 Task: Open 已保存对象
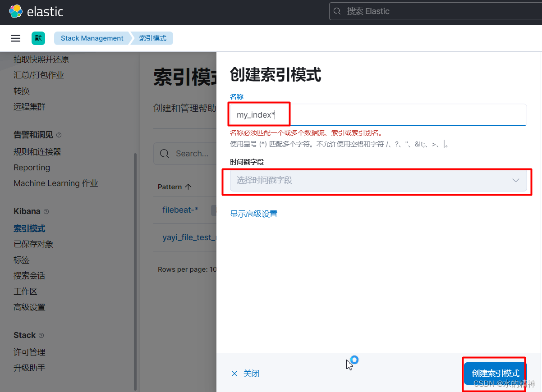[33, 244]
